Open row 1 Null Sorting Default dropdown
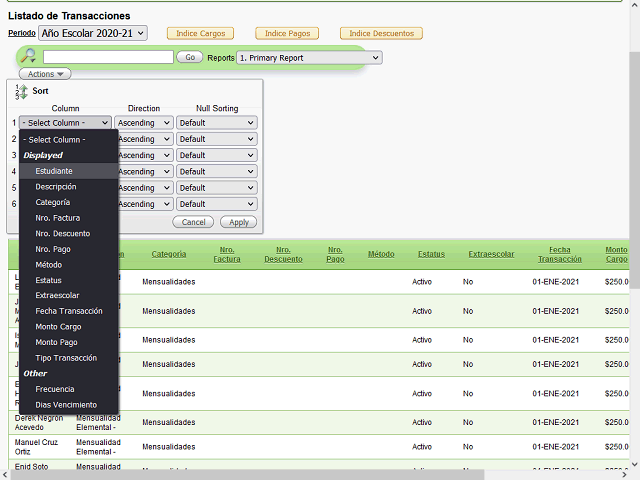This screenshot has width=640, height=480. click(x=217, y=123)
